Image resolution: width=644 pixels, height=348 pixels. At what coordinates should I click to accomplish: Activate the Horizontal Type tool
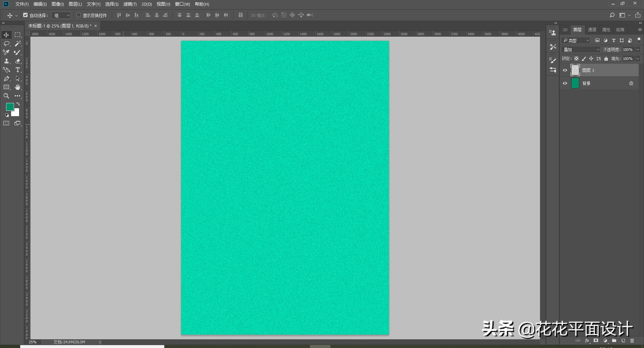pyautogui.click(x=18, y=70)
